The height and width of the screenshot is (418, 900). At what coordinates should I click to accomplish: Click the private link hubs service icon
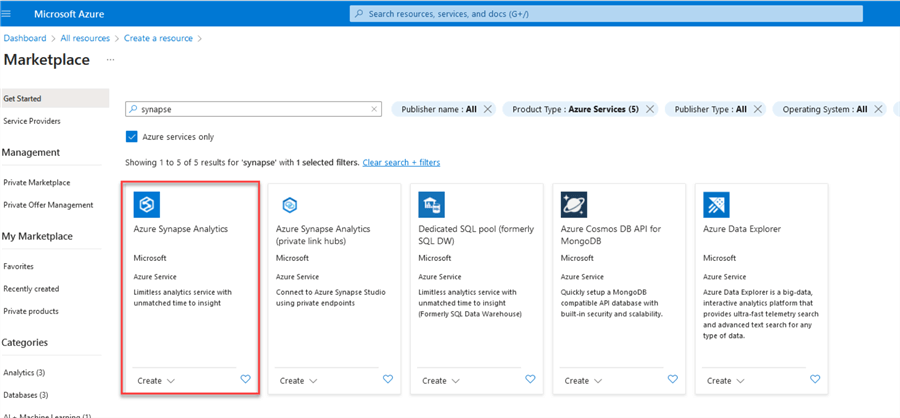coord(289,204)
